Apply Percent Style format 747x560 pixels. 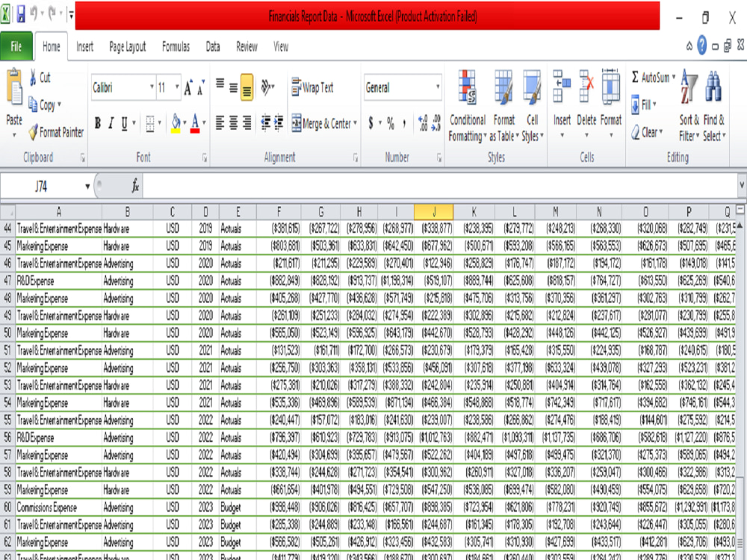[391, 123]
